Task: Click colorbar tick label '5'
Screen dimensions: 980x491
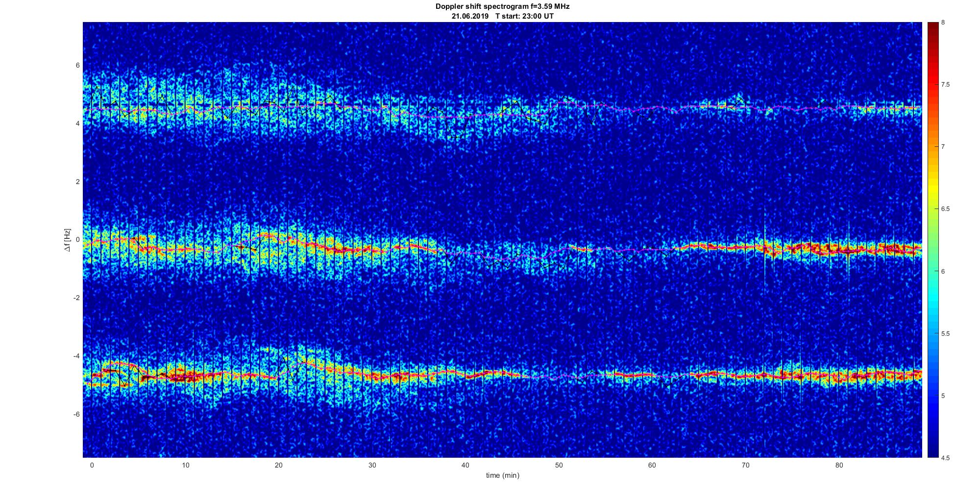Action: (x=943, y=396)
